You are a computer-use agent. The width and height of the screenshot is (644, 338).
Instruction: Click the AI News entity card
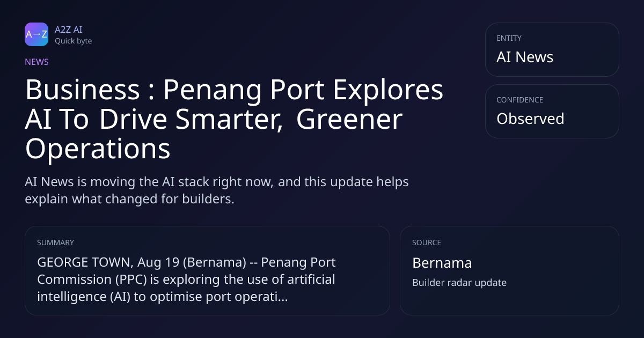pyautogui.click(x=552, y=49)
